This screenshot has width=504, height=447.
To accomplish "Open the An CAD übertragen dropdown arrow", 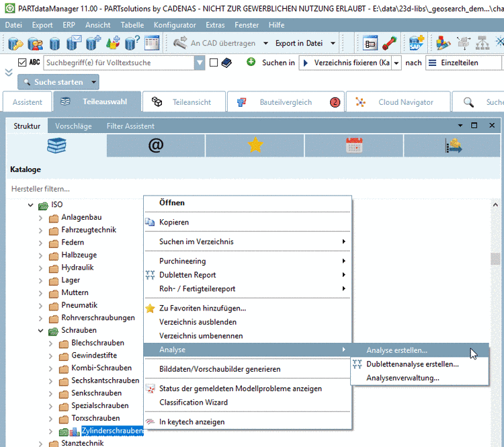I will (265, 43).
